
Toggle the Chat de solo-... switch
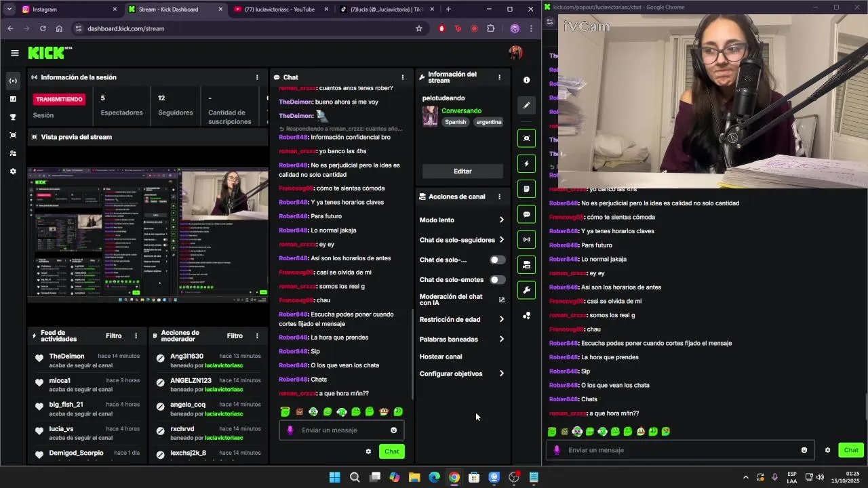[497, 260]
